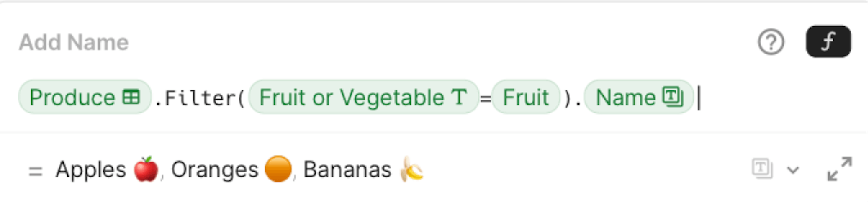Click the Add Name title field
The image size is (868, 202).
pos(74,42)
